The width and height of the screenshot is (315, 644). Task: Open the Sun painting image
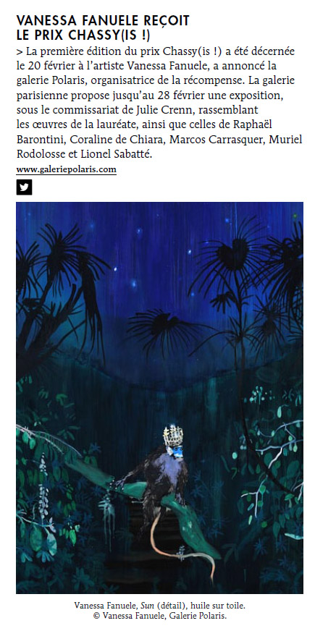coord(159,397)
